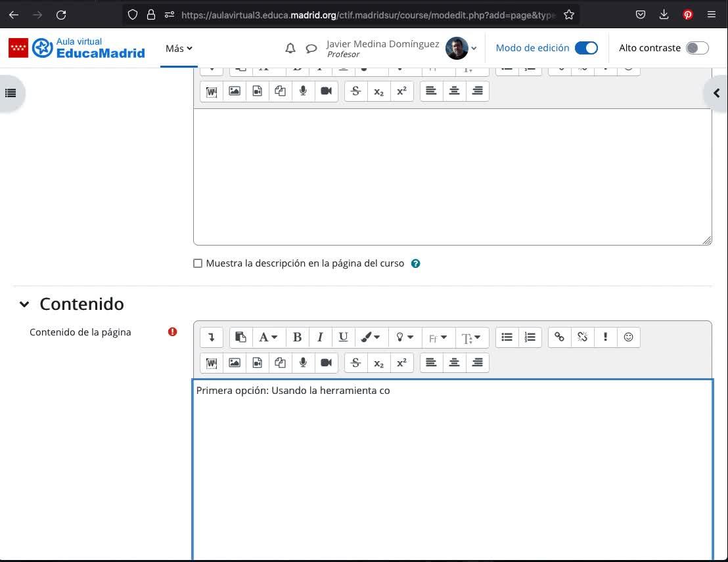Check Muestra la descripción en la página
This screenshot has width=728, height=562.
coord(198,263)
